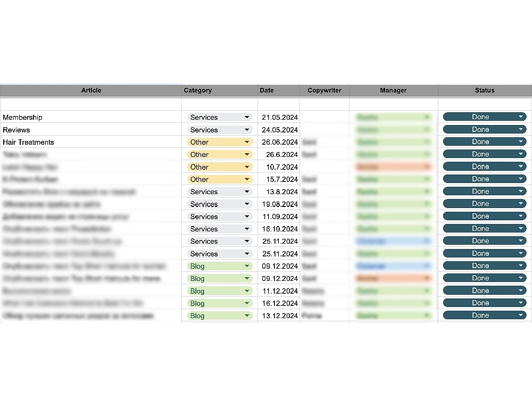Select the Status column header
This screenshot has height=407, width=532.
coord(485,90)
